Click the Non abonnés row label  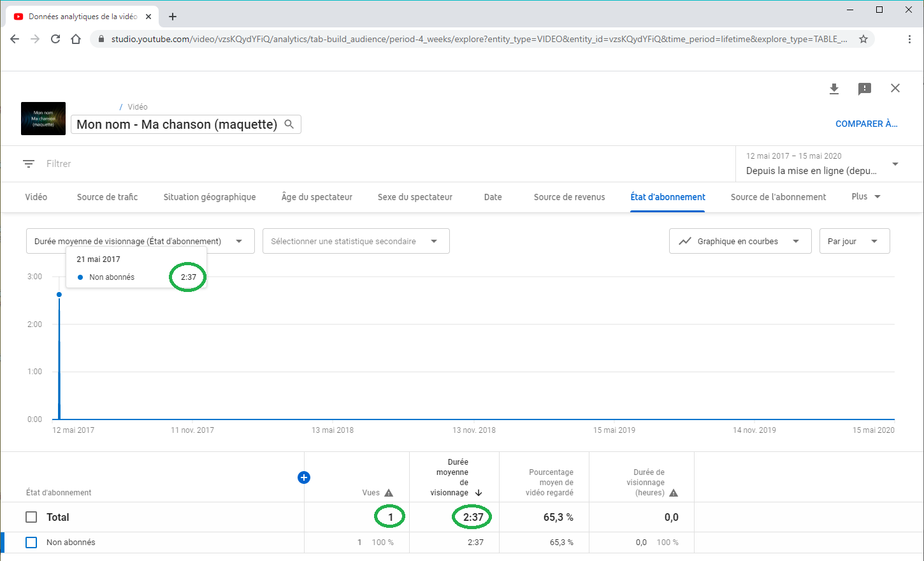coord(71,543)
